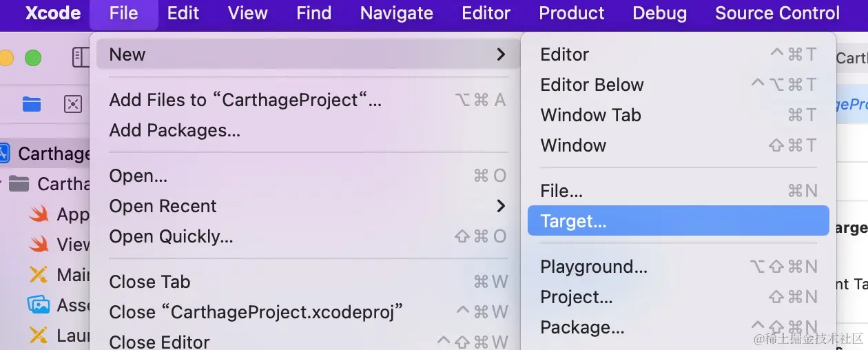
Task: Open the Editor menu in menu bar
Action: pyautogui.click(x=486, y=13)
